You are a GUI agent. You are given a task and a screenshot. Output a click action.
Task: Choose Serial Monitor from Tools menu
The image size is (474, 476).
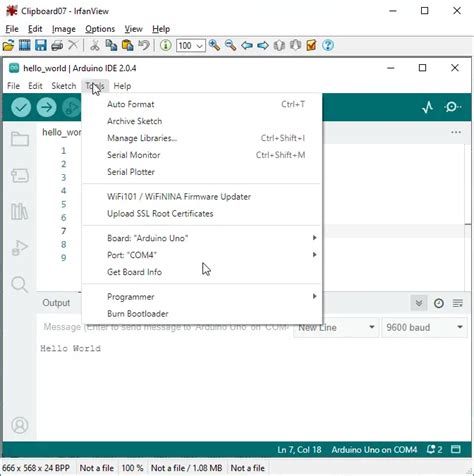coord(202,155)
